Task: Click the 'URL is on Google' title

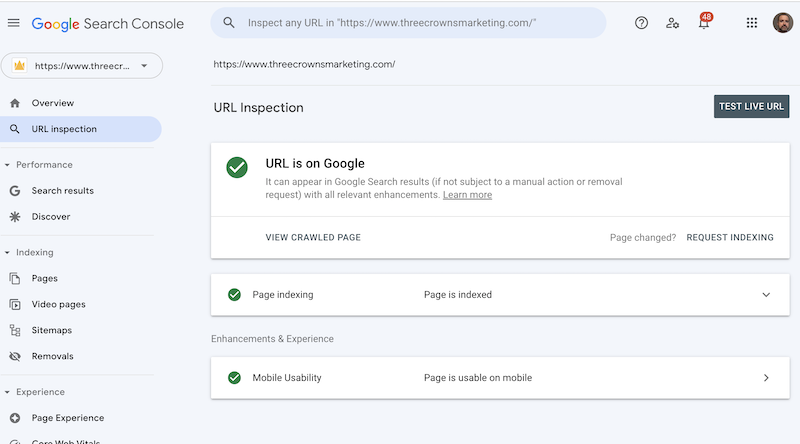Action: point(315,163)
